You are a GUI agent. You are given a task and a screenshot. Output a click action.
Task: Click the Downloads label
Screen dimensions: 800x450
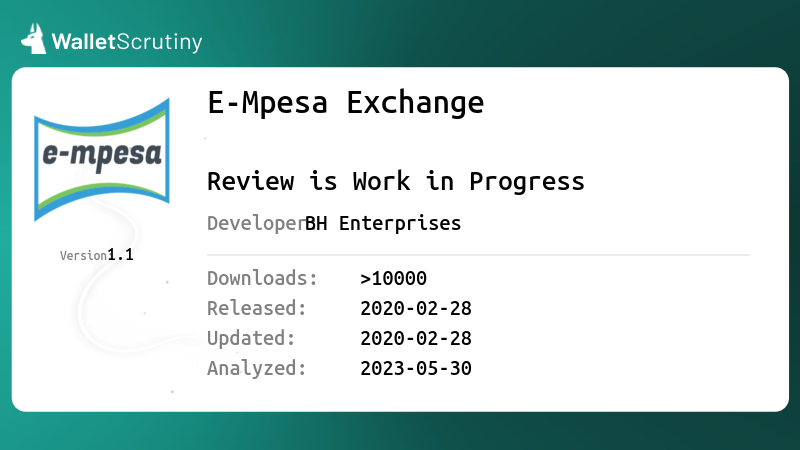click(262, 278)
